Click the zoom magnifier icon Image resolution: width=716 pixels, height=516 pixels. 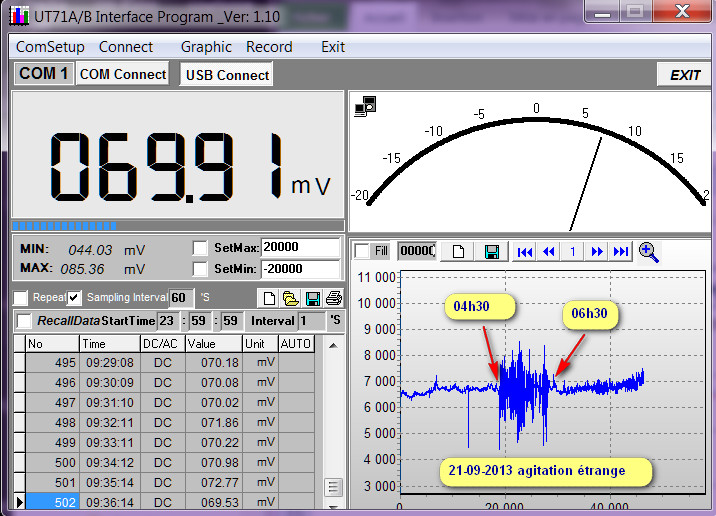pos(648,252)
